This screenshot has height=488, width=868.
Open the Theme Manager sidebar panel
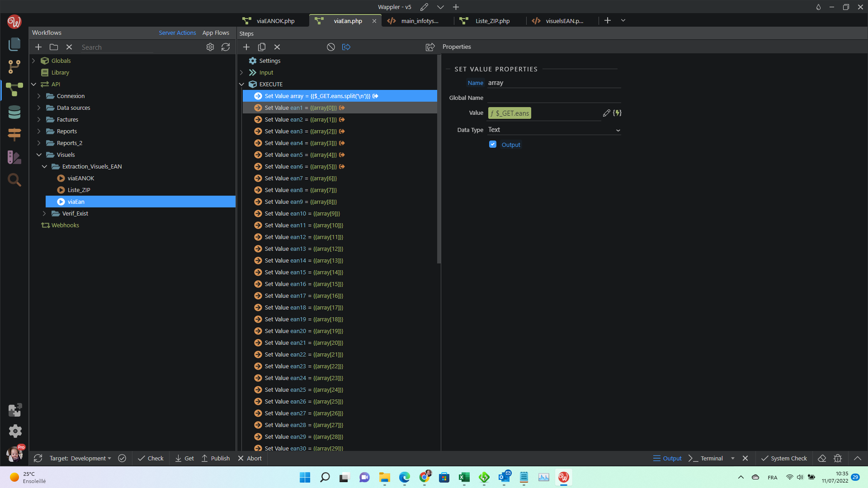pos(14,157)
